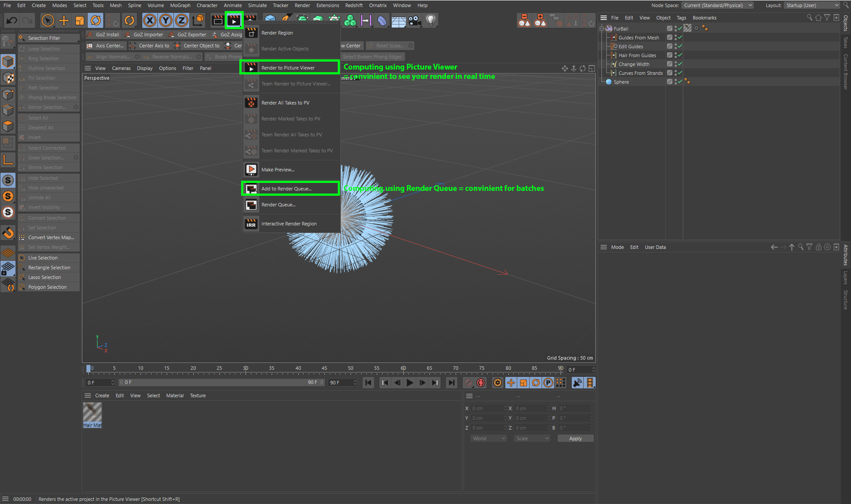Click the Camera object icon
The width and height of the screenshot is (851, 504).
[414, 21]
